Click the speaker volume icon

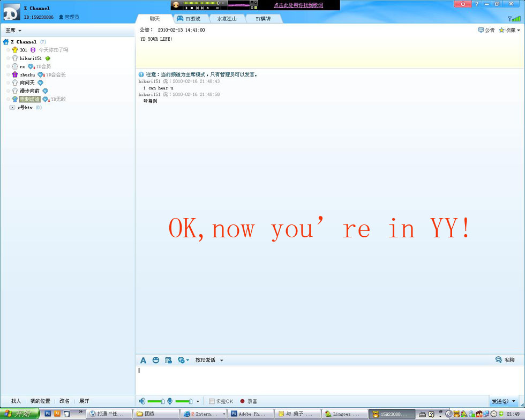(x=142, y=401)
